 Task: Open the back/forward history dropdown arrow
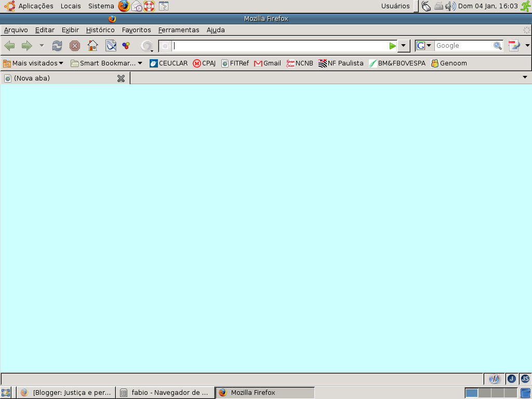pyautogui.click(x=42, y=46)
